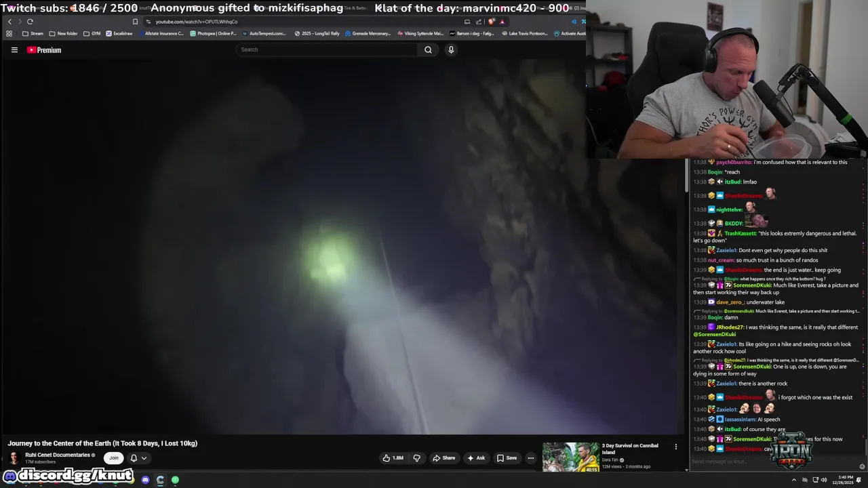The height and width of the screenshot is (488, 868).
Task: Open the Brave shields lion icon
Action: [492, 22]
